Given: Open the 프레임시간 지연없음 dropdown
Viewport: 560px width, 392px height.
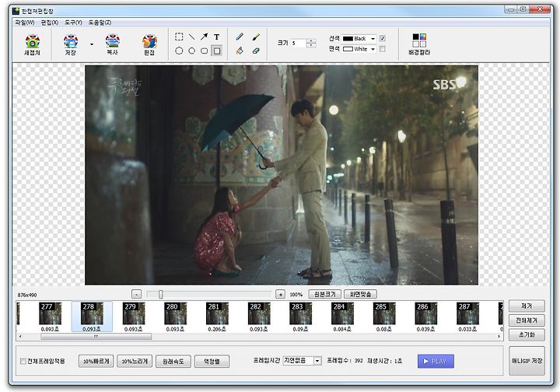Looking at the screenshot, I should (x=302, y=361).
